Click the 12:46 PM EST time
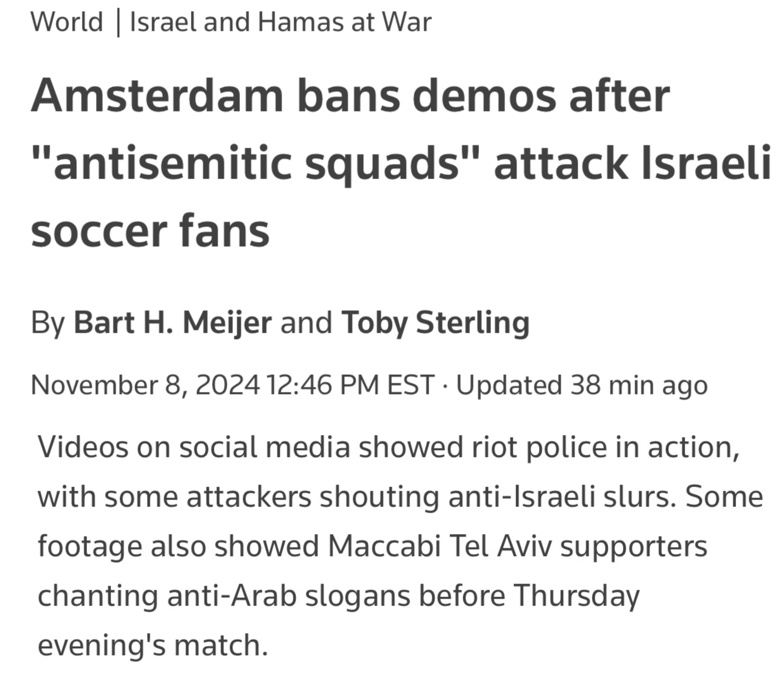 point(350,385)
